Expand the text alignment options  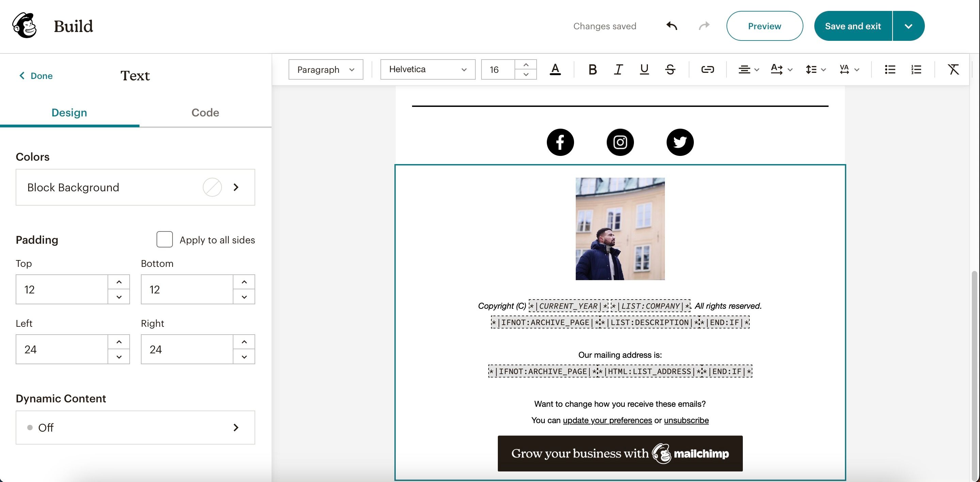[748, 69]
